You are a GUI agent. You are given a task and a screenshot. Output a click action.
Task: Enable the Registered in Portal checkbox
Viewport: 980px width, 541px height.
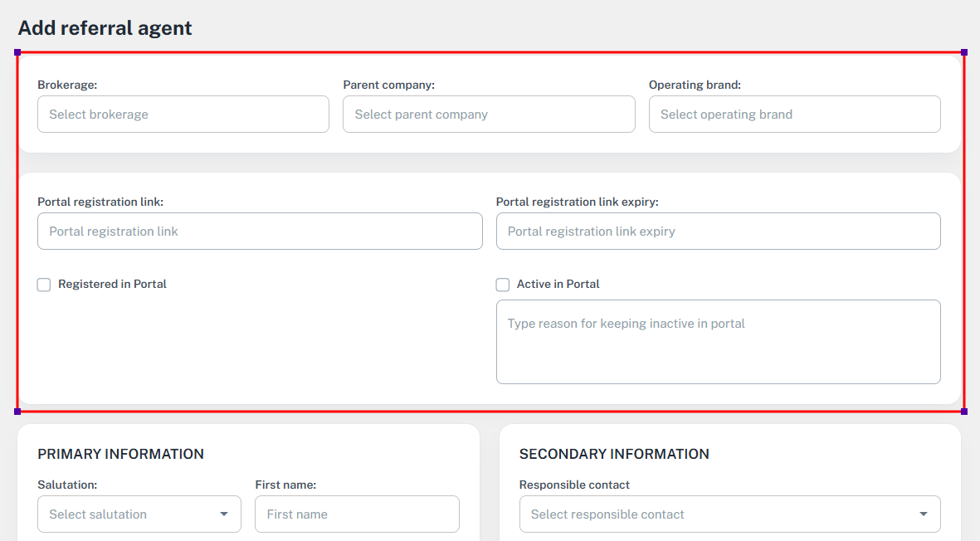44,285
